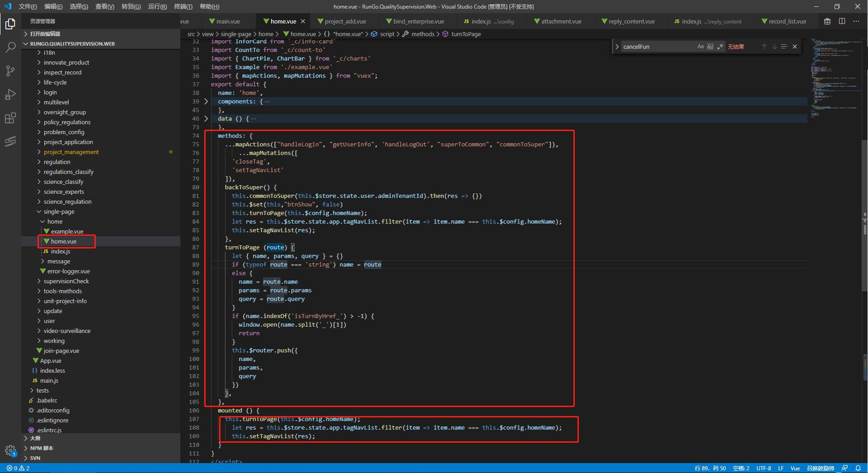Close the home.vue editor tab
Image resolution: width=868 pixels, height=473 pixels.
303,21
